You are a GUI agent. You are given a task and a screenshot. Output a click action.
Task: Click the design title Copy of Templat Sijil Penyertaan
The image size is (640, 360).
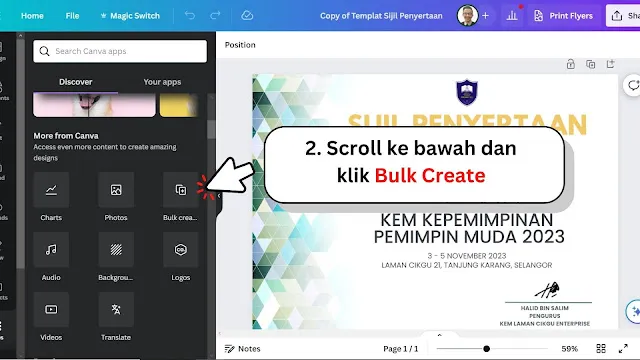[x=381, y=16]
